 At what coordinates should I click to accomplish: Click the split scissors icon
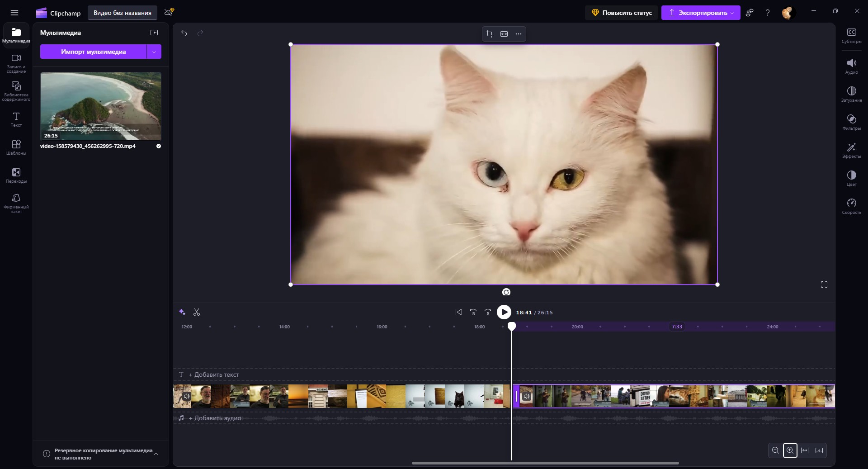tap(197, 312)
